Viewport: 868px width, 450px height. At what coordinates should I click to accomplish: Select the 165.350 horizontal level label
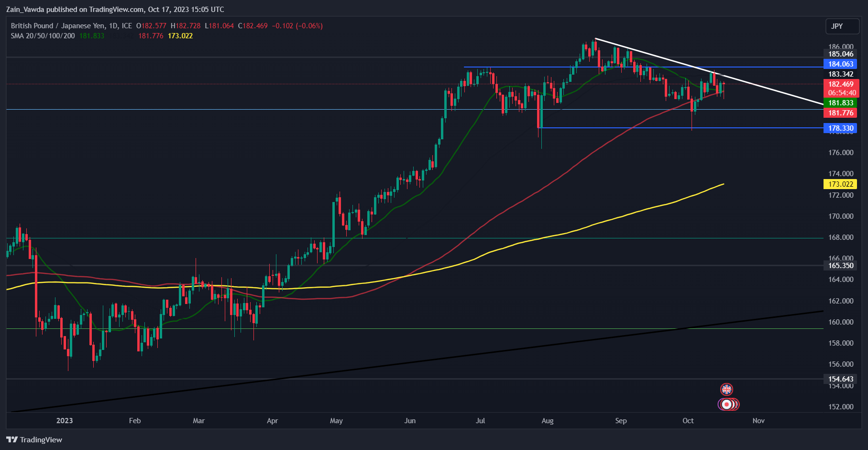coord(841,266)
